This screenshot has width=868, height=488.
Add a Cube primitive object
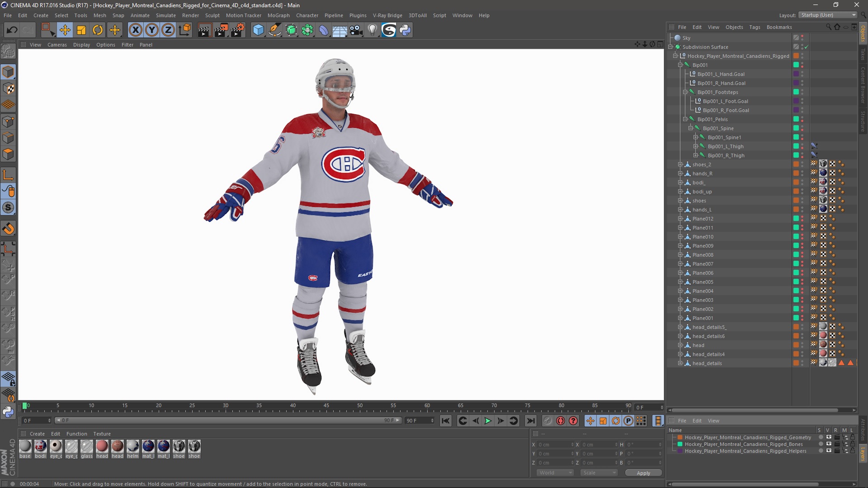click(x=258, y=30)
